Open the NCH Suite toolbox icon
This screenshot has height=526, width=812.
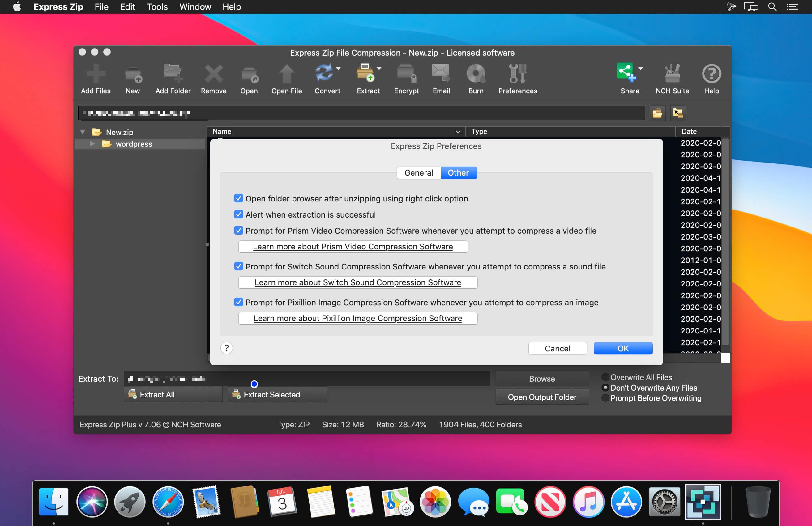(x=672, y=74)
